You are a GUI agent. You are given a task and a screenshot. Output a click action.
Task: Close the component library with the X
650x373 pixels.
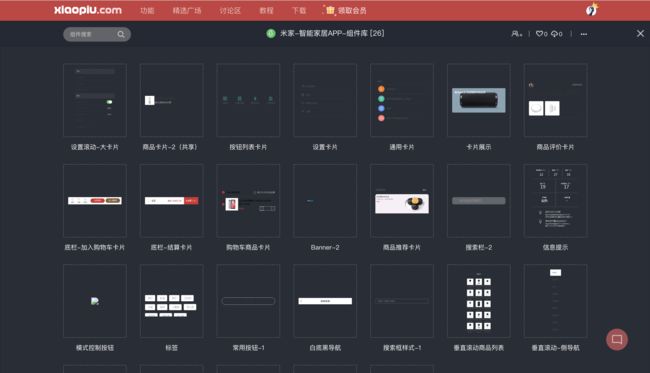click(640, 34)
